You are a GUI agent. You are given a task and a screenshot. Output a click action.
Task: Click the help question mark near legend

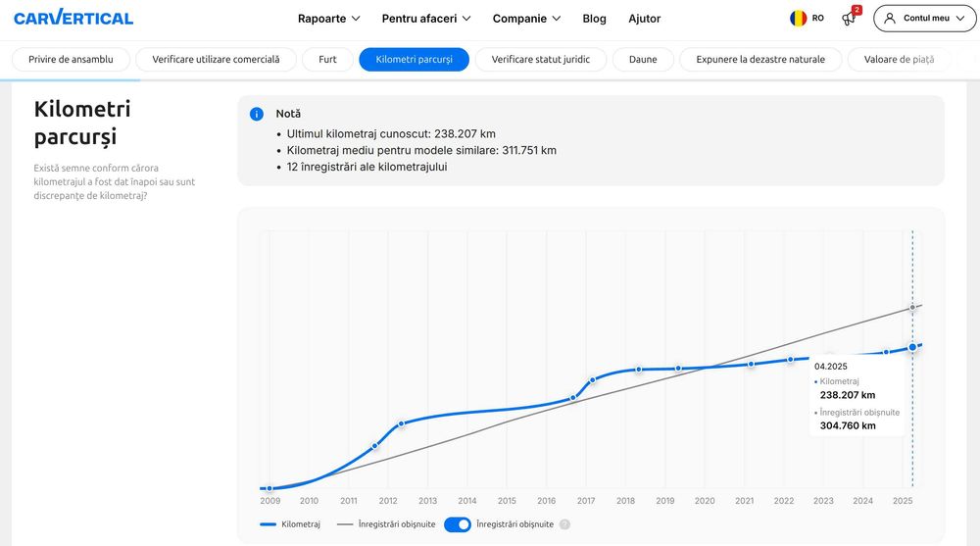[564, 524]
